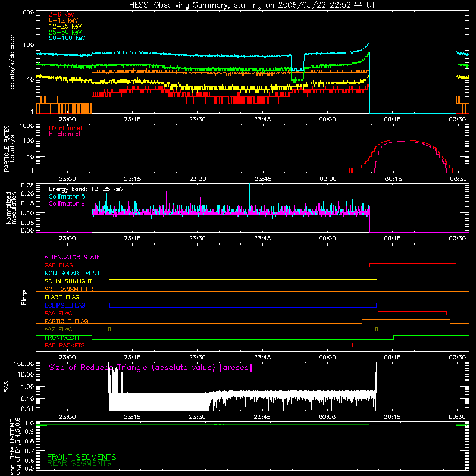Click the 0.25 modulation axis value

pyautogui.click(x=27, y=186)
